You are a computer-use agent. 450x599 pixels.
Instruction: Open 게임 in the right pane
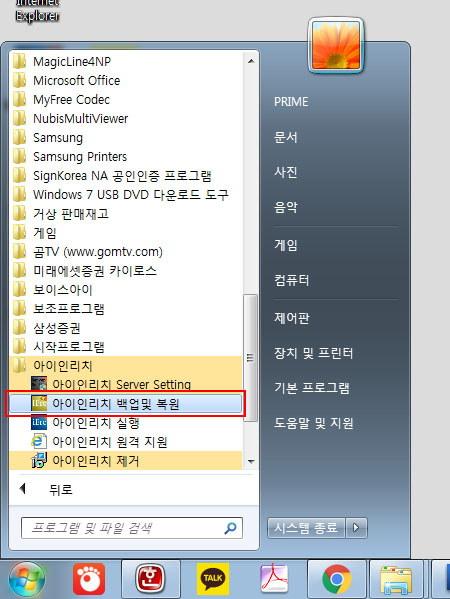tap(286, 245)
